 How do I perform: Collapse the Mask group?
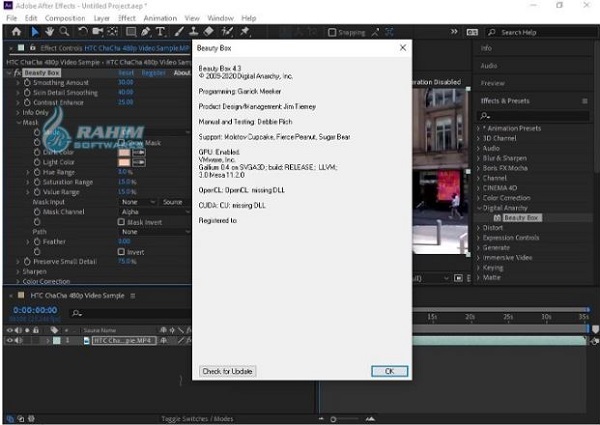18,122
